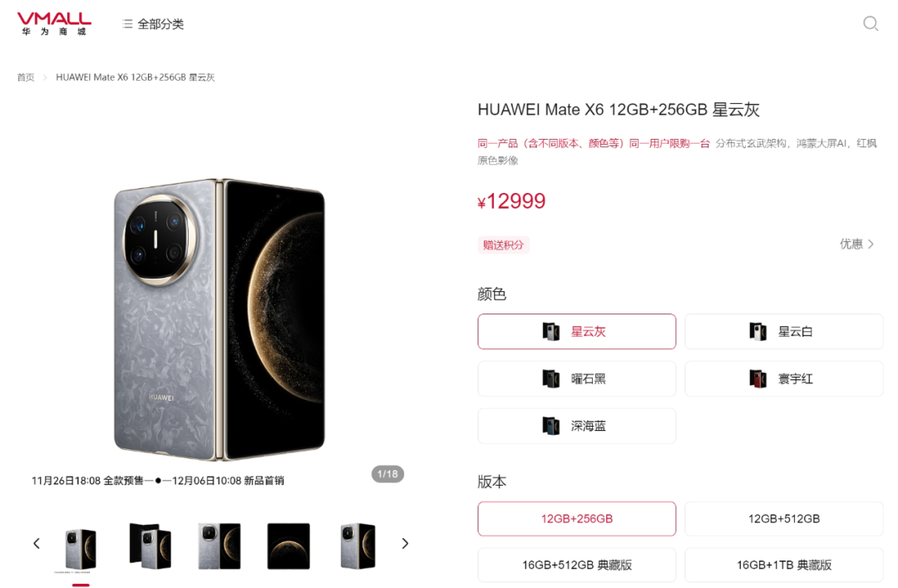Choose the 寰宇红 red color swatch
This screenshot has width=898, height=588.
point(784,378)
